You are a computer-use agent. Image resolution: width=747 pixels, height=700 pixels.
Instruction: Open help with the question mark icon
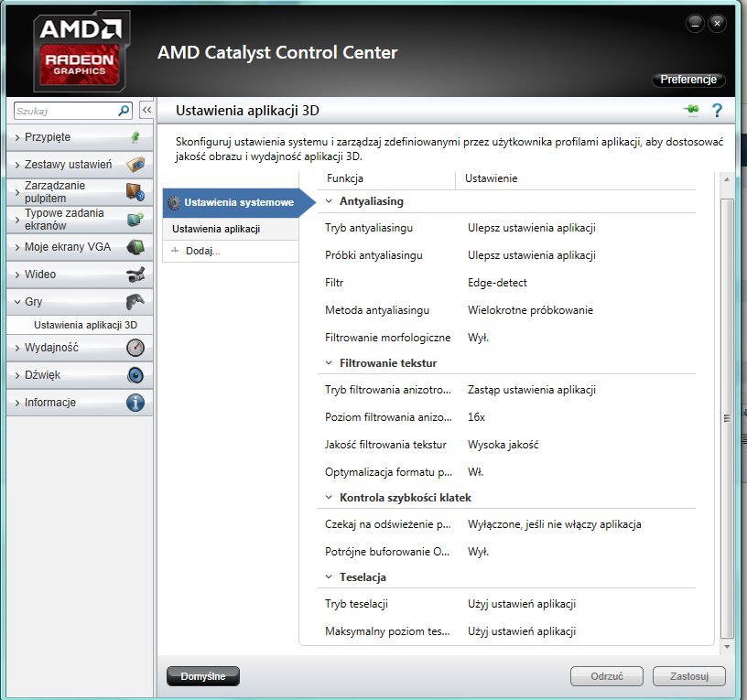point(717,110)
